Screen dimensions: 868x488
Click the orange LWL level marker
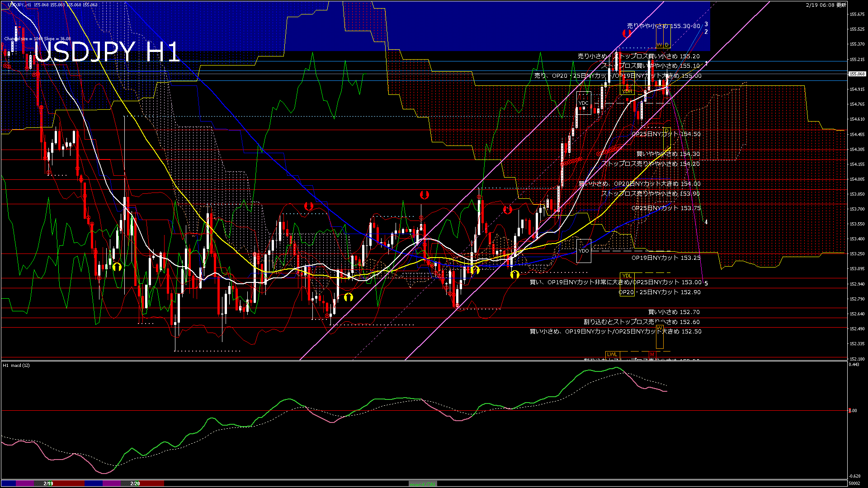click(612, 354)
